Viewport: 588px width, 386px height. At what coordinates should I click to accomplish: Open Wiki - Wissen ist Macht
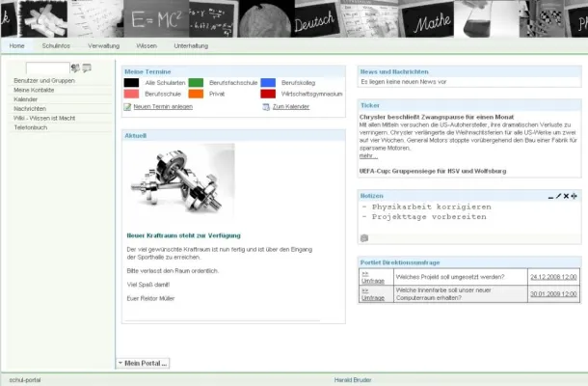44,119
